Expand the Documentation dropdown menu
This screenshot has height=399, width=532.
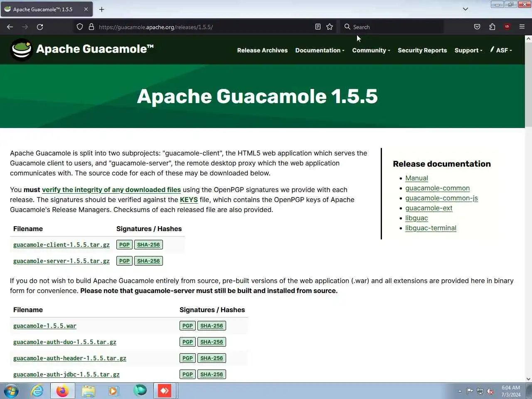pyautogui.click(x=320, y=50)
